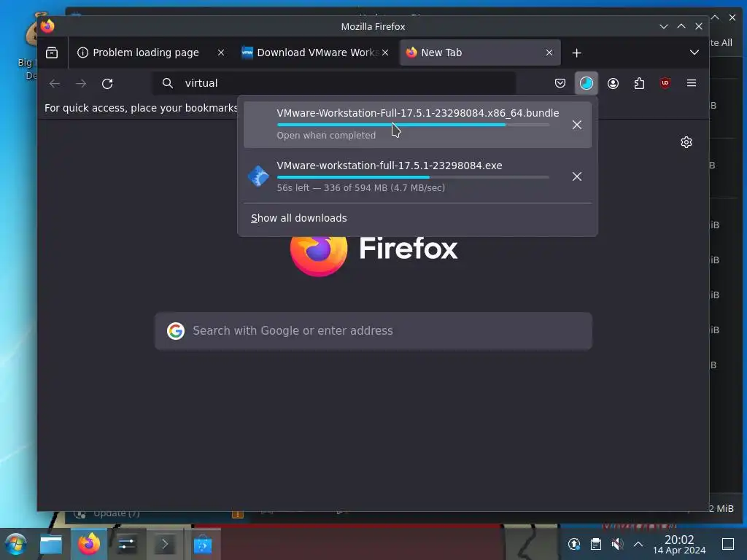This screenshot has height=560, width=747.
Task: Open the system settings sliders taskbar icon
Action: click(126, 544)
